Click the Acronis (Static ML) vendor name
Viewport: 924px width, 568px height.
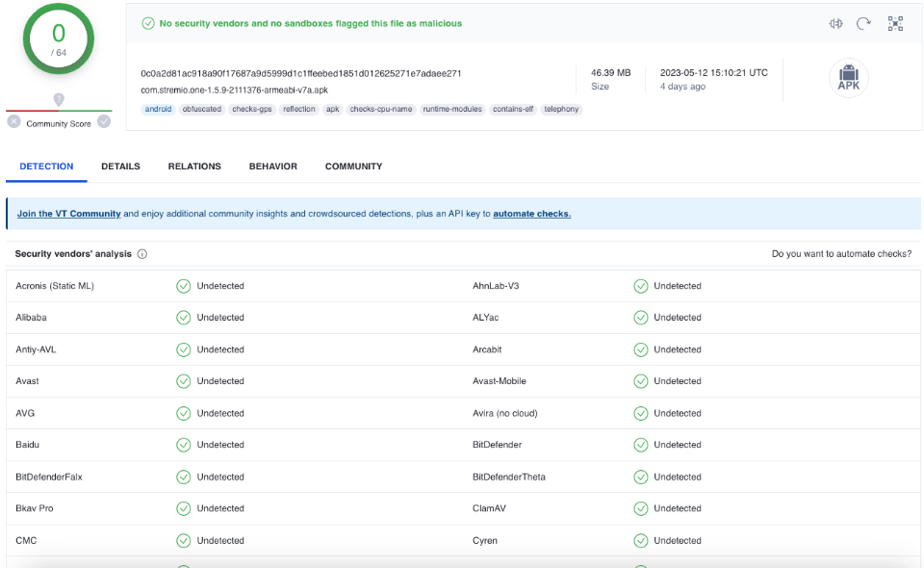[x=55, y=286]
